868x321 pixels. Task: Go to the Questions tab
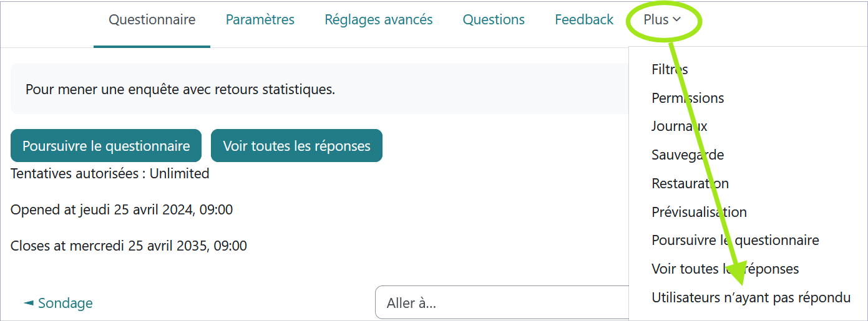(493, 20)
